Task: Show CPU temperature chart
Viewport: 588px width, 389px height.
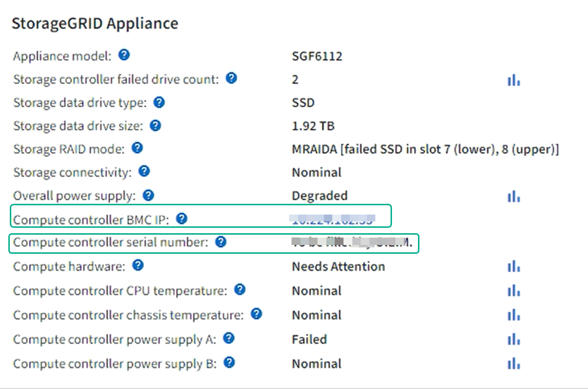Action: click(x=514, y=291)
